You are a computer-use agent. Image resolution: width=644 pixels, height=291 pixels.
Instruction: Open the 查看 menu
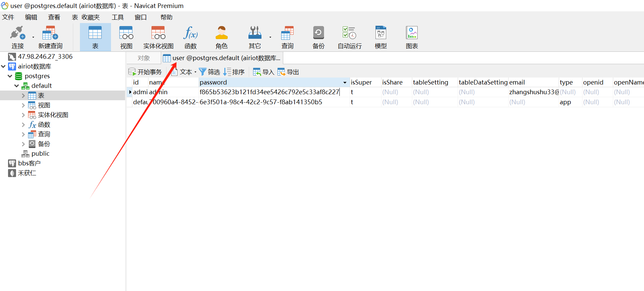pos(54,17)
